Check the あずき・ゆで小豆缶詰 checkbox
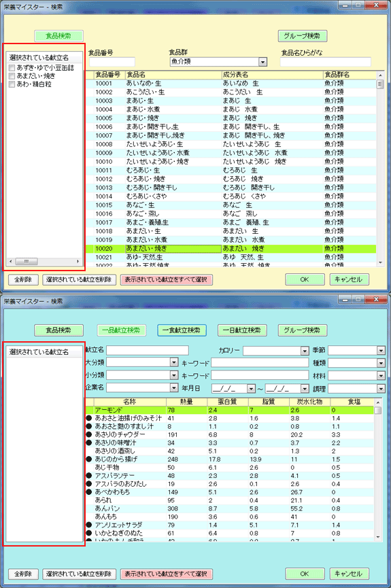Image resolution: width=391 pixels, height=588 pixels. 12,68
